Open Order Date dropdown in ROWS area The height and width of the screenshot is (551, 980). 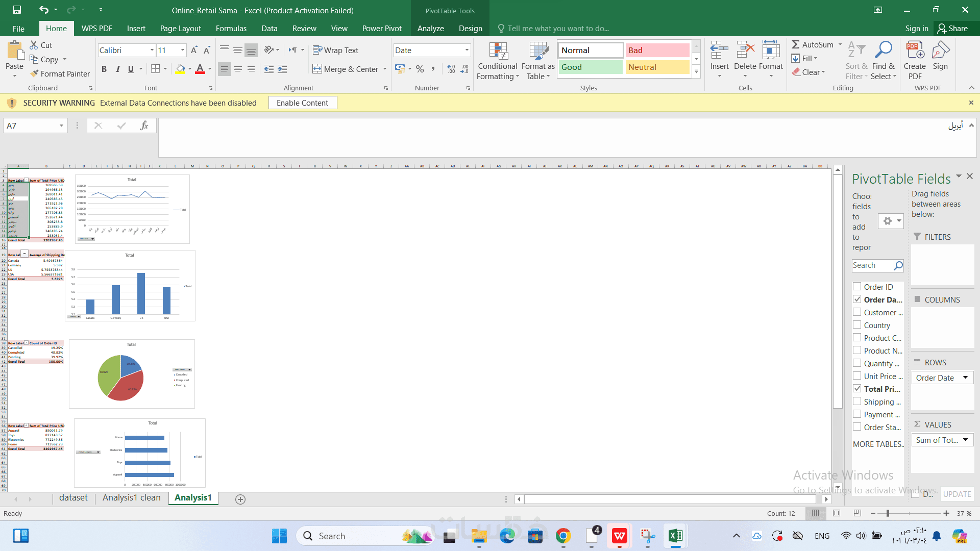965,378
